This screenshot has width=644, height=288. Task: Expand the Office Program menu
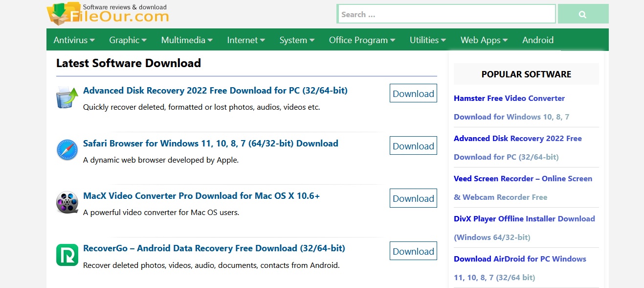coord(362,40)
